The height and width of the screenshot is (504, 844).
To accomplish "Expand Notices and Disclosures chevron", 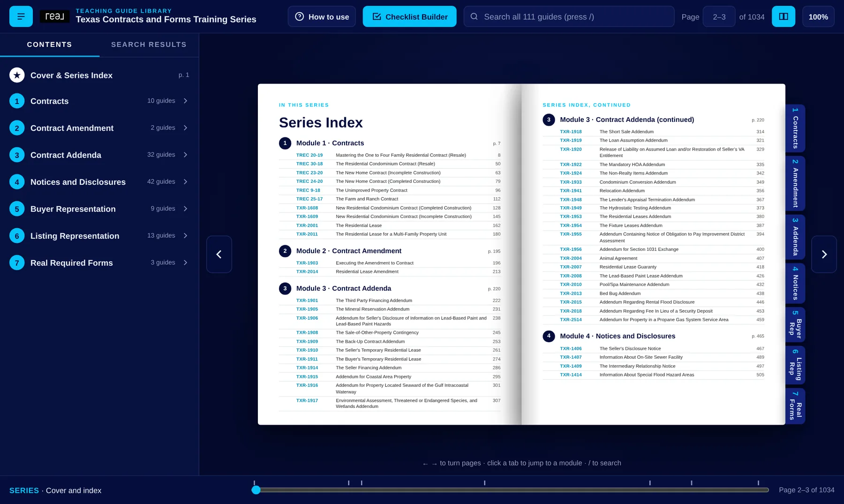I will point(186,181).
